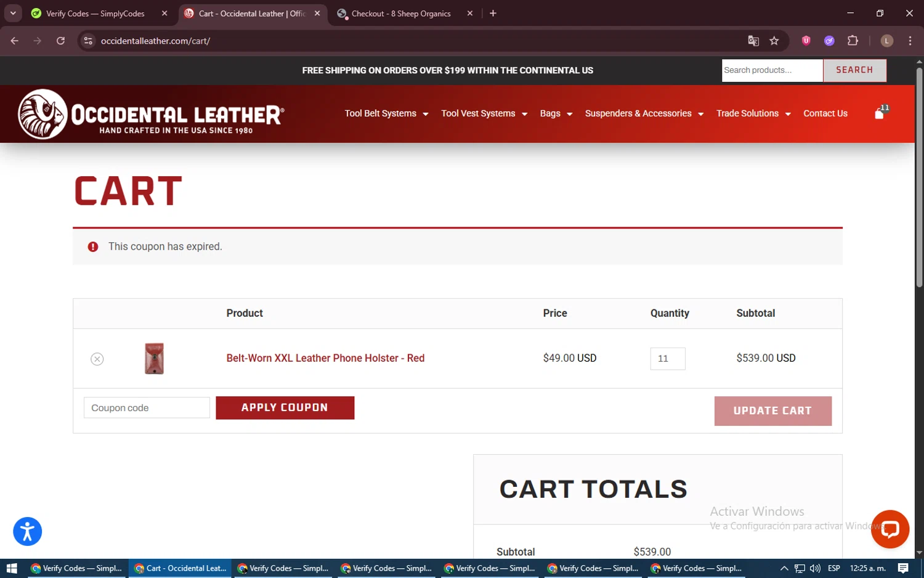Click the Quantity column header
Viewport: 924px width, 578px height.
670,313
